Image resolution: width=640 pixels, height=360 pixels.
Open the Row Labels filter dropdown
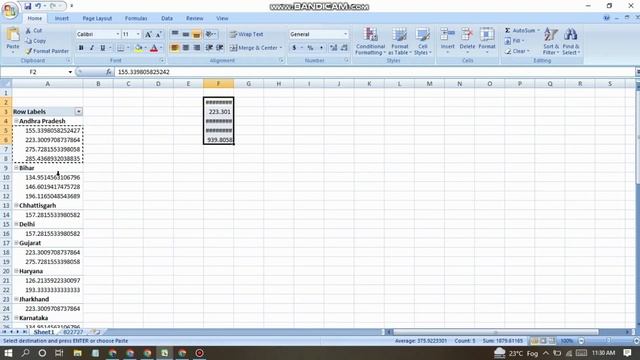click(x=78, y=112)
